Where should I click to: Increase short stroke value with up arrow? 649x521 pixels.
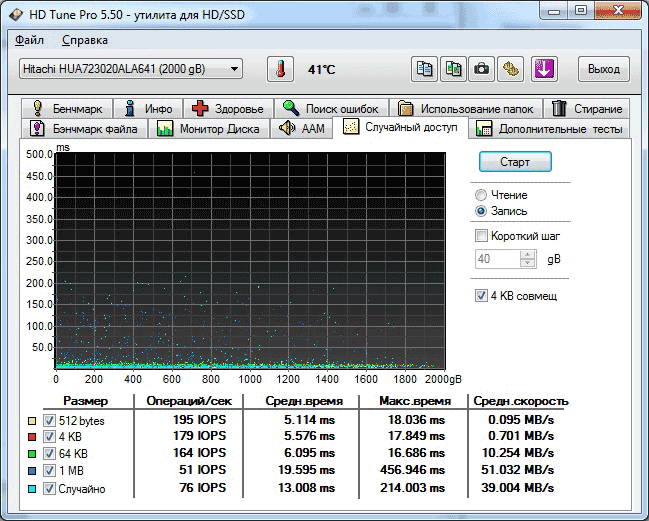tap(528, 254)
